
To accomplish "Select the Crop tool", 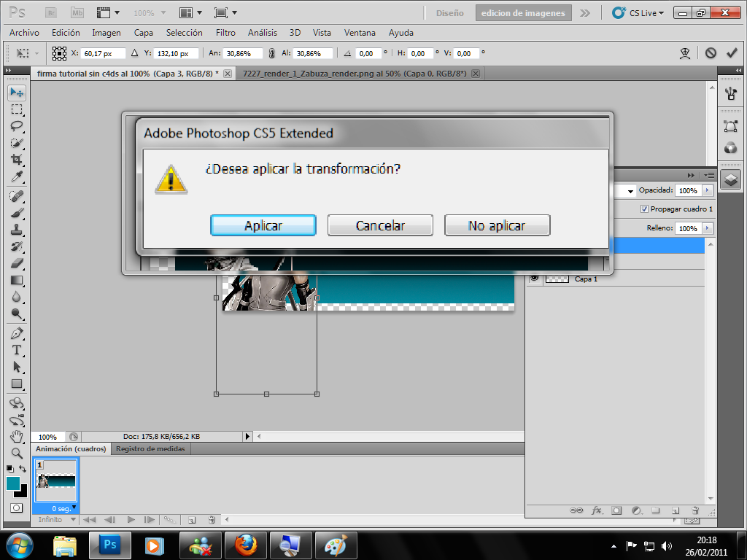I will [x=17, y=160].
